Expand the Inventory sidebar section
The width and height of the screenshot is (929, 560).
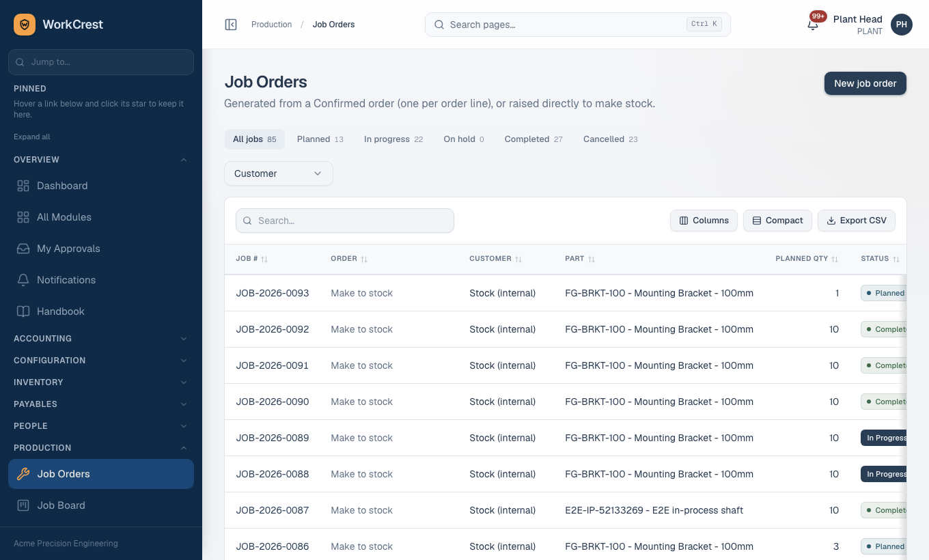(x=101, y=382)
